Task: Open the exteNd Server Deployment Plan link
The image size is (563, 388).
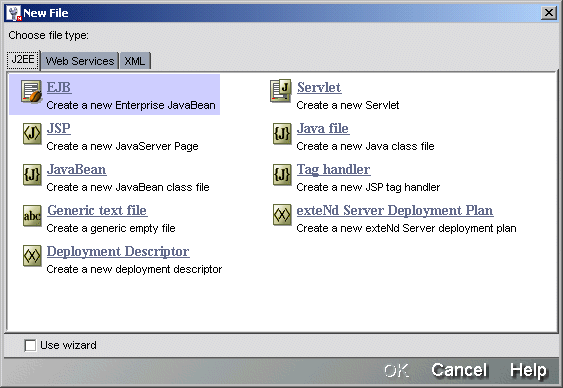Action: (x=395, y=210)
